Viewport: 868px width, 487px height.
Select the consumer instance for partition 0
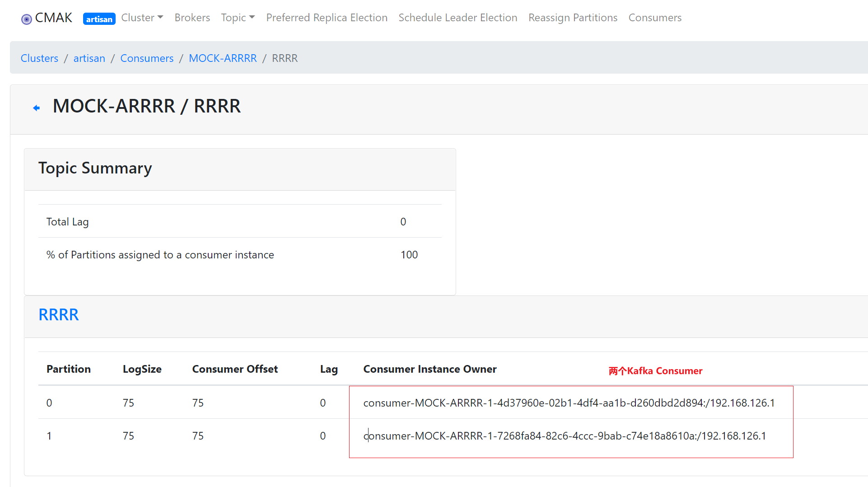click(569, 403)
